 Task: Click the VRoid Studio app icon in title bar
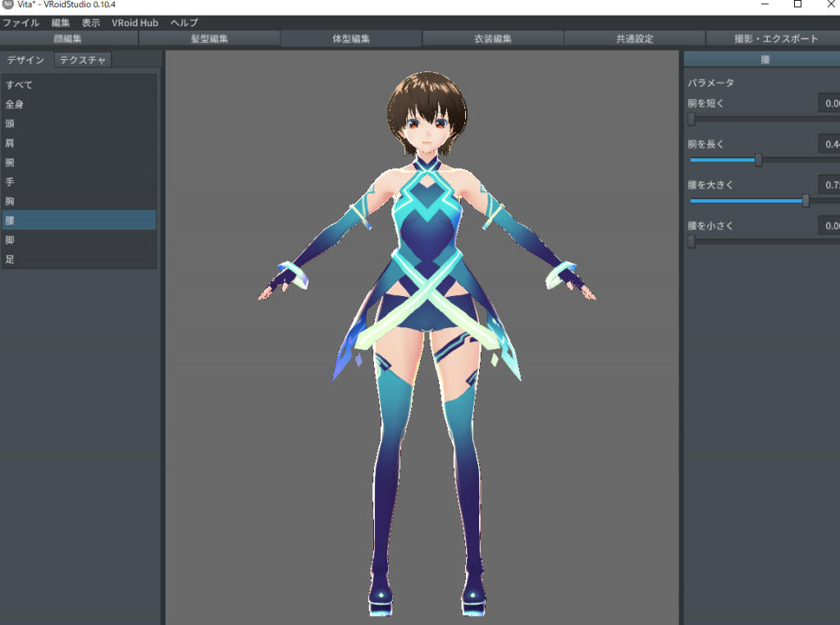click(7, 5)
